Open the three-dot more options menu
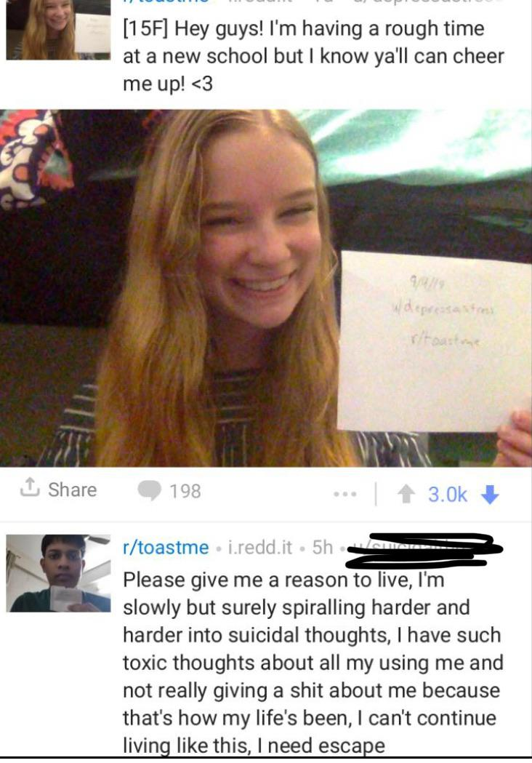The height and width of the screenshot is (763, 532). (x=345, y=494)
